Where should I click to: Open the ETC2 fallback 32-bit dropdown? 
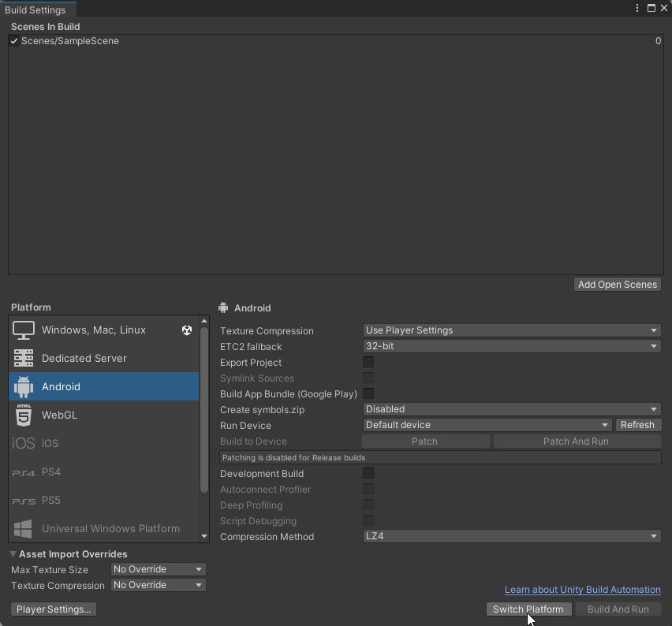tap(512, 346)
